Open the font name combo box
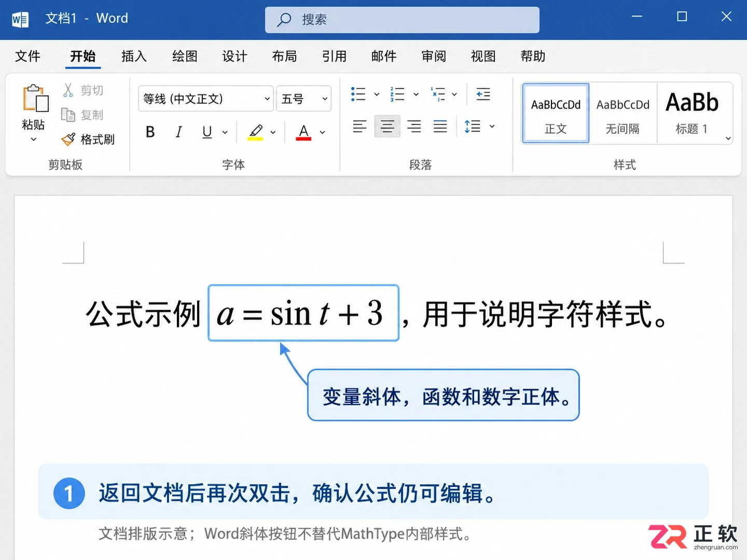 pos(205,99)
